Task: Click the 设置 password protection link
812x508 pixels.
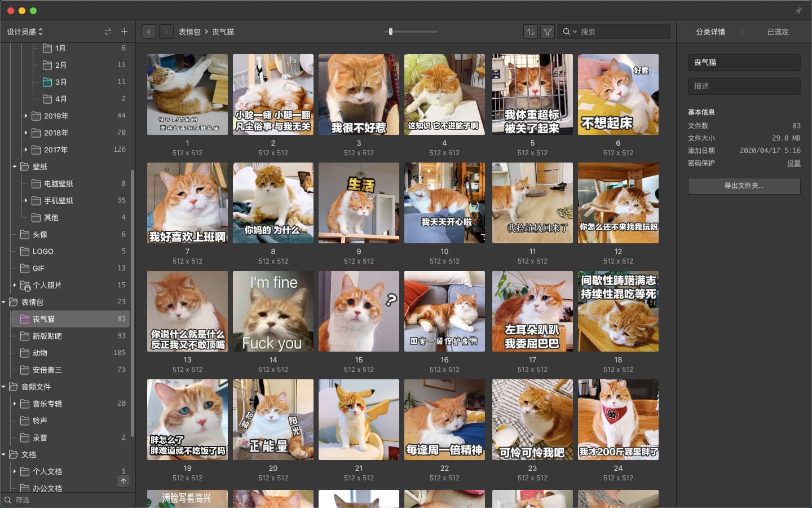Action: point(793,163)
